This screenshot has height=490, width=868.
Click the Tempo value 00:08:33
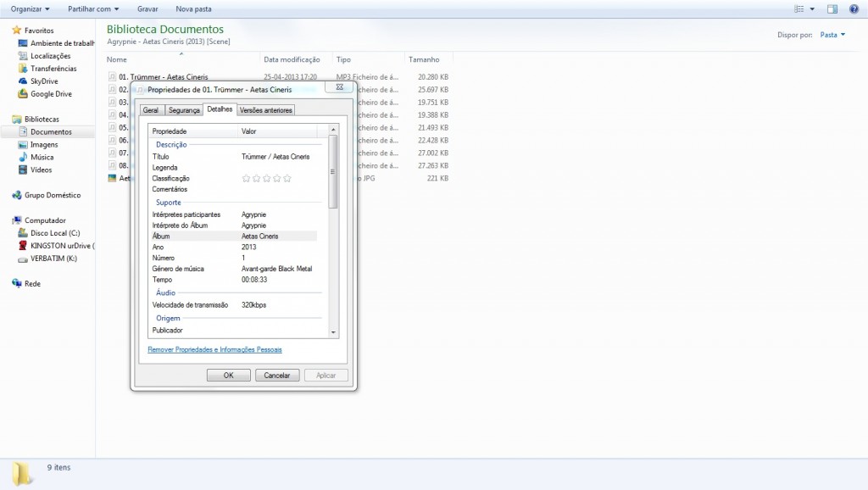pos(254,280)
